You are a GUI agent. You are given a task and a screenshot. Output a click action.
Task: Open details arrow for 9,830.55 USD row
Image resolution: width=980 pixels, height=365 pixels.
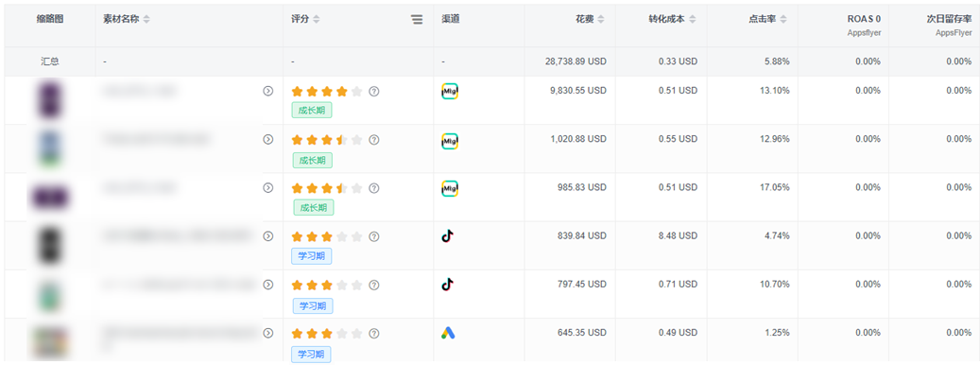coord(268,91)
